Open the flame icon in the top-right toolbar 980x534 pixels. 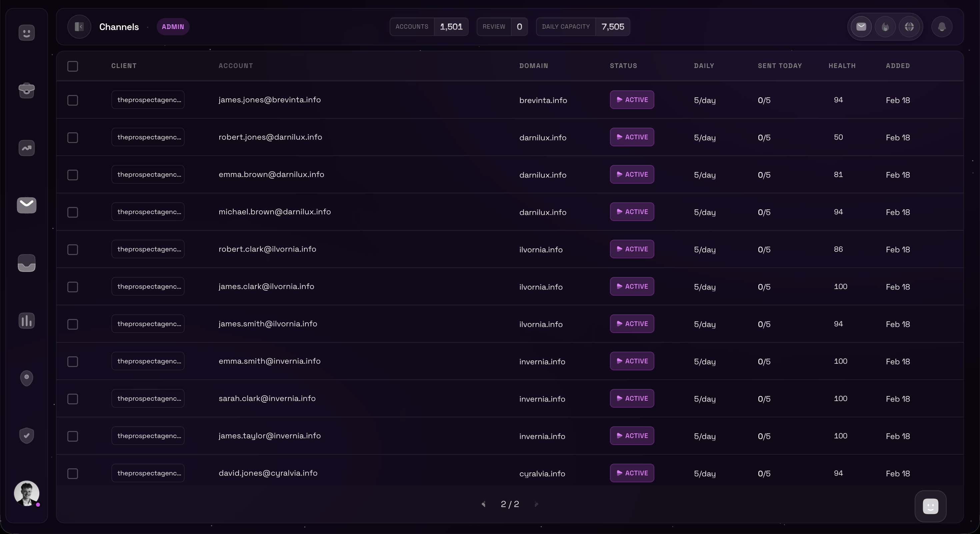click(885, 27)
